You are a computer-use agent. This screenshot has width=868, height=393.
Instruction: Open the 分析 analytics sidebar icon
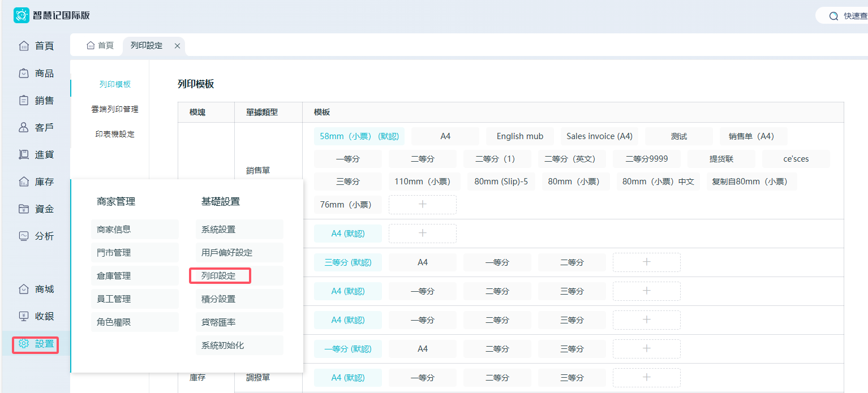[24, 236]
